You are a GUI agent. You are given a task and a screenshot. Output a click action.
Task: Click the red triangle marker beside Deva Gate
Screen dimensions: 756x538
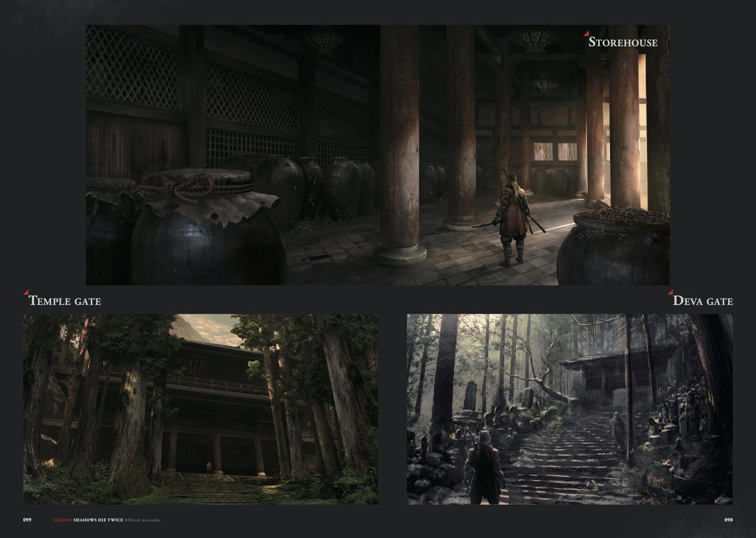coord(671,292)
